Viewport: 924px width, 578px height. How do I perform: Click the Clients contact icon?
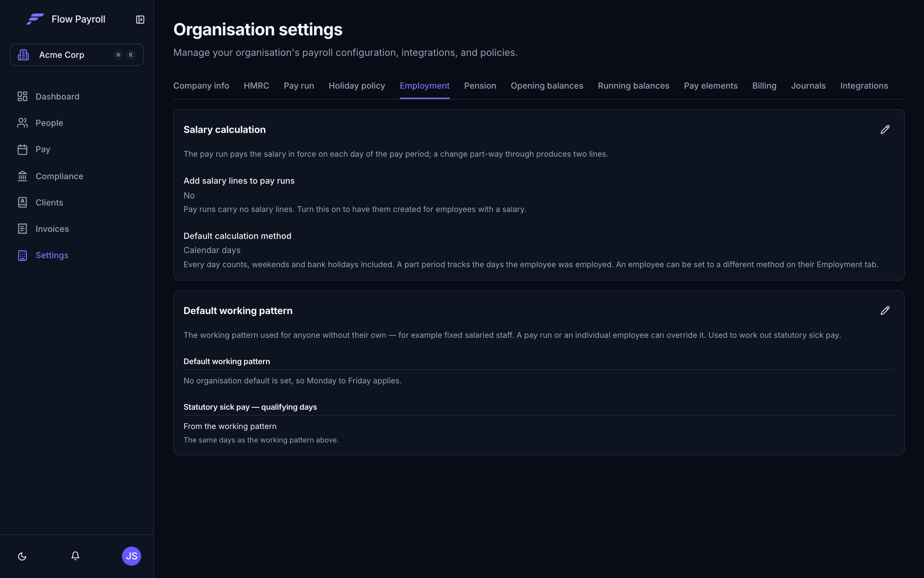click(x=22, y=202)
